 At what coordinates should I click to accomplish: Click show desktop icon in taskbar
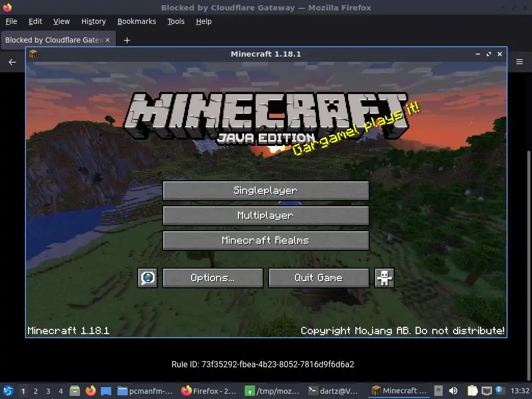click(106, 391)
